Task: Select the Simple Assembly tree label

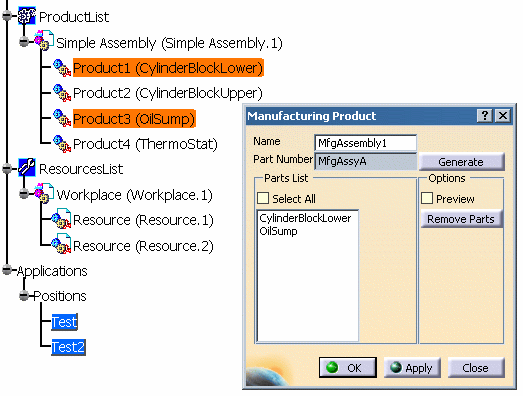Action: tap(169, 43)
